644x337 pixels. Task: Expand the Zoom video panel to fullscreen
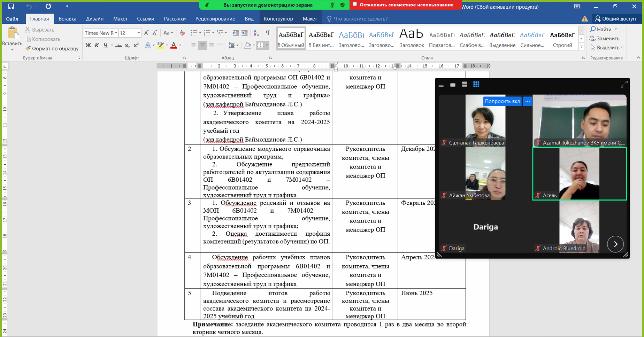tap(624, 84)
